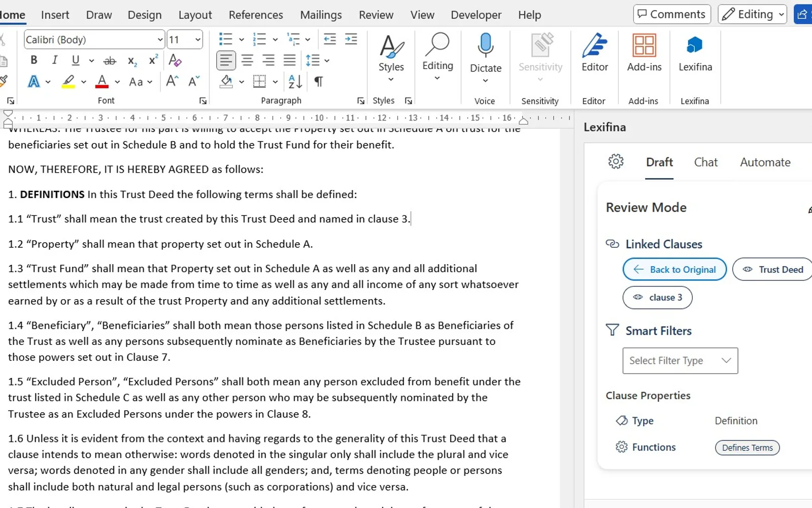Open the Add-ins gallery
Image resolution: width=812 pixels, height=508 pixels.
click(x=644, y=53)
